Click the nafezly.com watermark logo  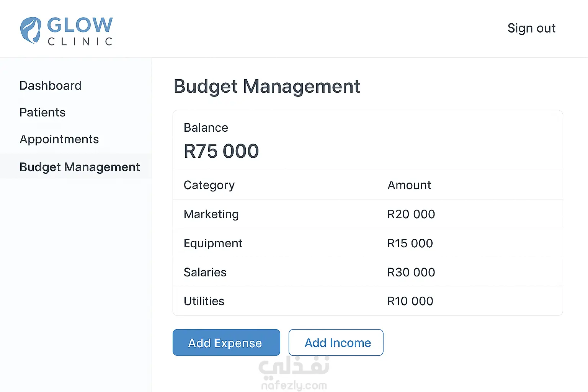[294, 374]
